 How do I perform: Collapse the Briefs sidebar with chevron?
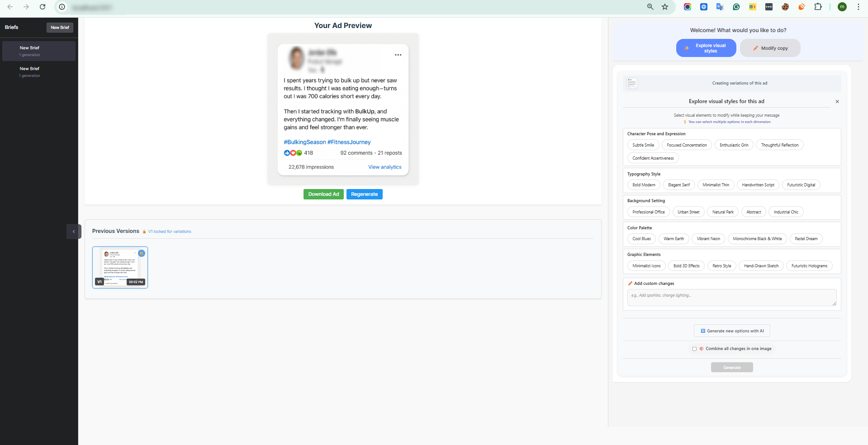pos(74,232)
